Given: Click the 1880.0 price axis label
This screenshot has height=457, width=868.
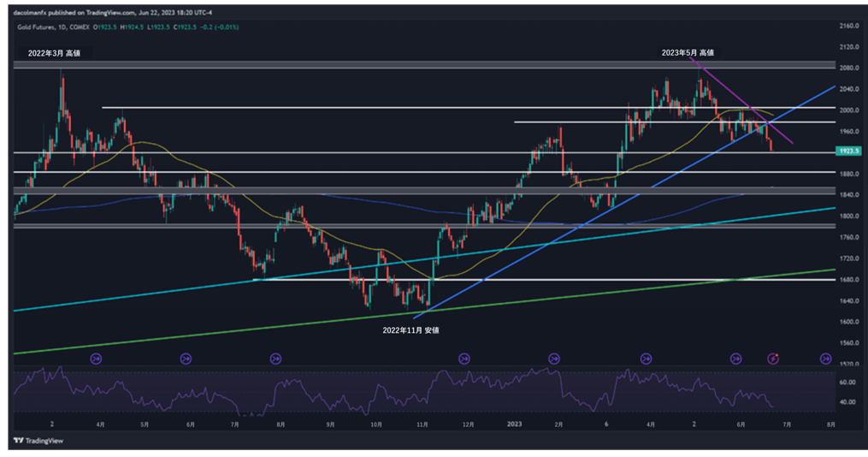Looking at the screenshot, I should pyautogui.click(x=848, y=174).
